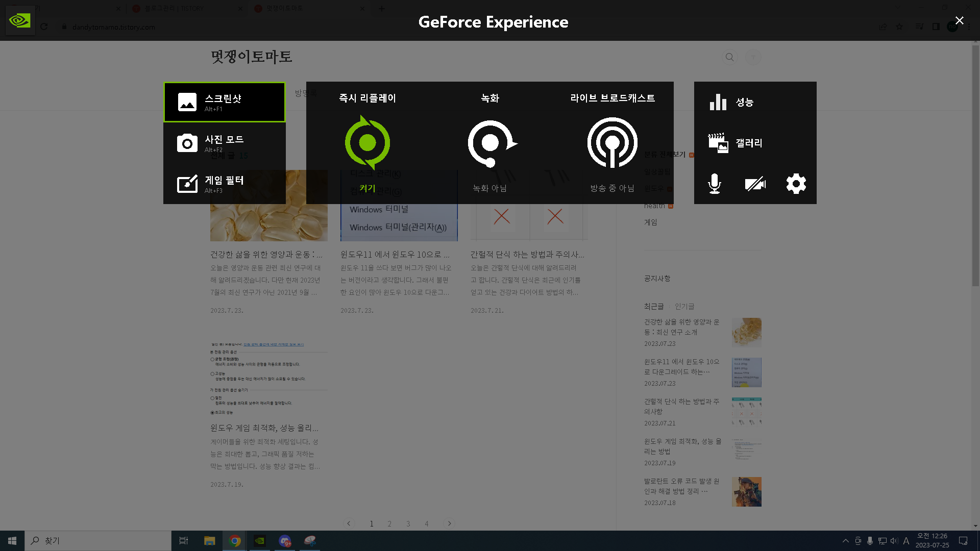This screenshot has width=980, height=551.
Task: Open the post 간헐적 단식 하는 방법과 주의사항
Action: [527, 254]
